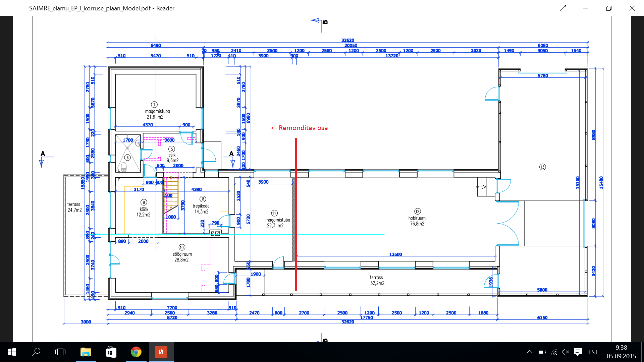Open the Windows Store taskbar icon
The width and height of the screenshot is (644, 362).
[x=111, y=352]
